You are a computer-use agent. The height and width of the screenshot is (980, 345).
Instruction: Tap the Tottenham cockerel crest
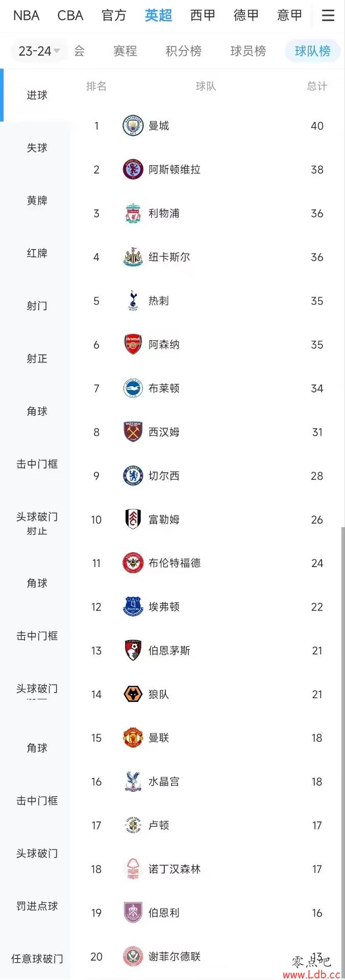pyautogui.click(x=133, y=301)
